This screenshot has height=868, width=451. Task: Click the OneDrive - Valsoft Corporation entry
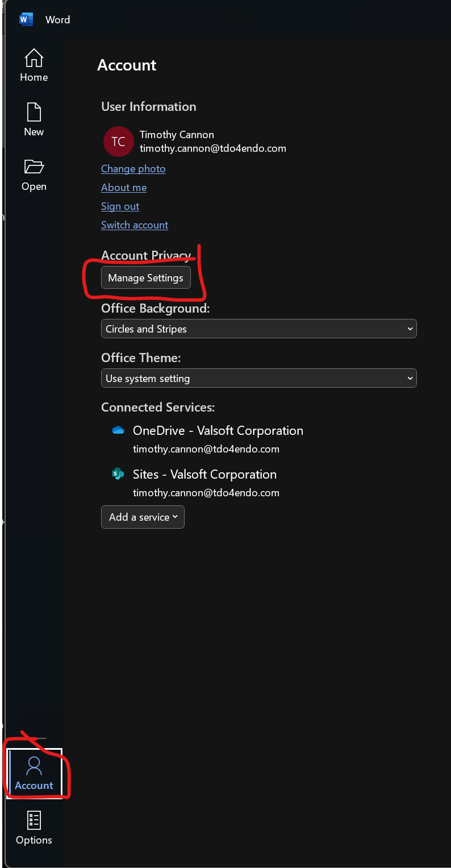pyautogui.click(x=218, y=431)
